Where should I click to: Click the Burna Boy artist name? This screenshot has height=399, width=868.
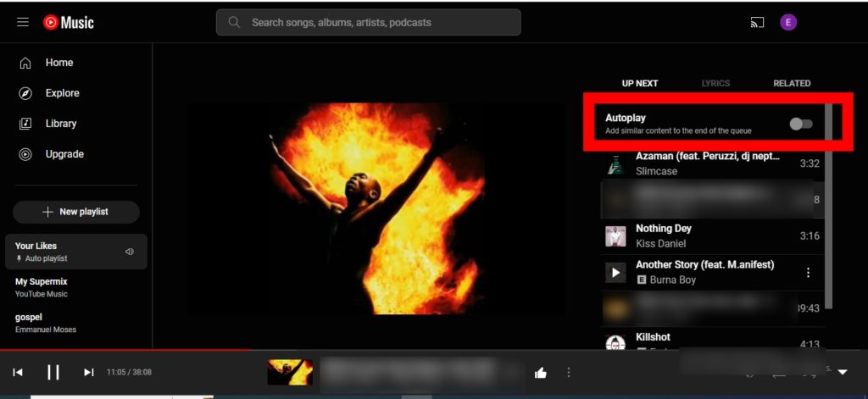(x=672, y=280)
